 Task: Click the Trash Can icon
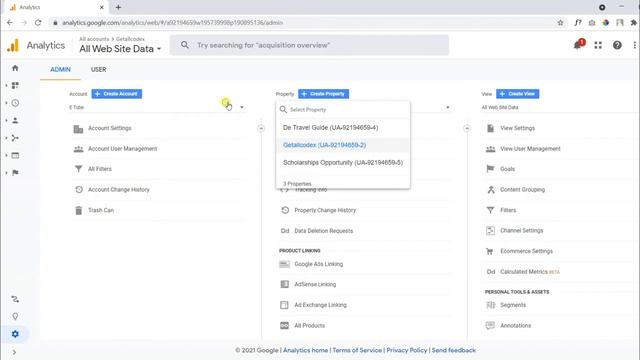tap(78, 210)
